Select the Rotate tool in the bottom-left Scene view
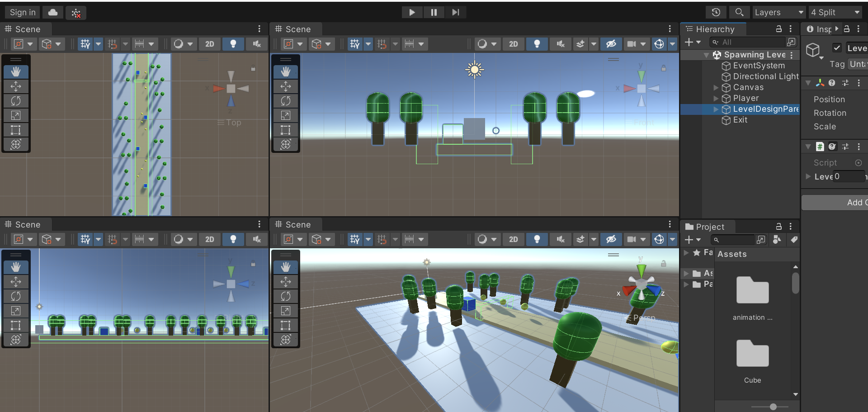 click(x=16, y=296)
